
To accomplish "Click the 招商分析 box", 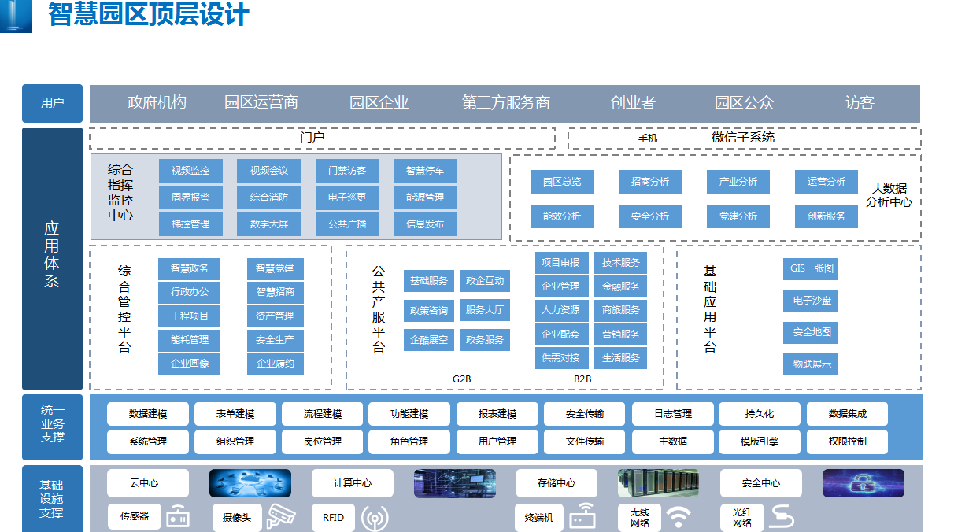I will (650, 182).
